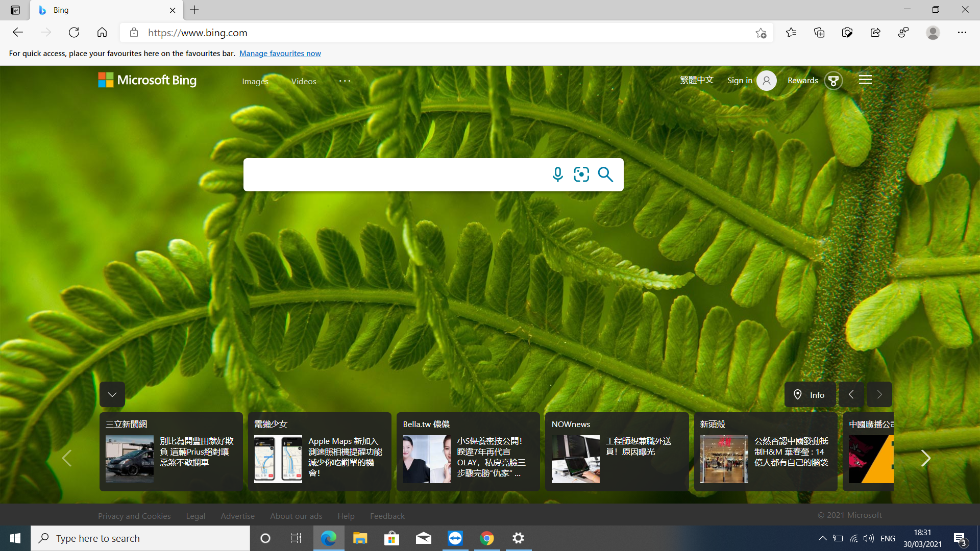Click the Bing search input box
980x551 pixels.
point(393,174)
